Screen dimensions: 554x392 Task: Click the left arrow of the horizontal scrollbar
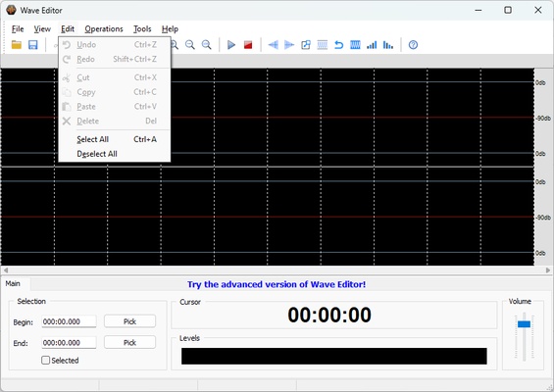5,270
